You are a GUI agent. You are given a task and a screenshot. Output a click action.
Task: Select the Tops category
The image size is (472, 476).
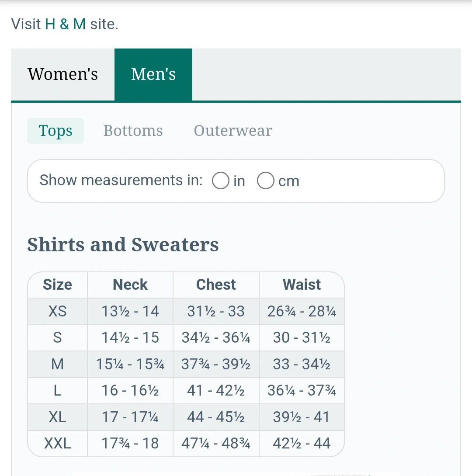pyautogui.click(x=56, y=131)
